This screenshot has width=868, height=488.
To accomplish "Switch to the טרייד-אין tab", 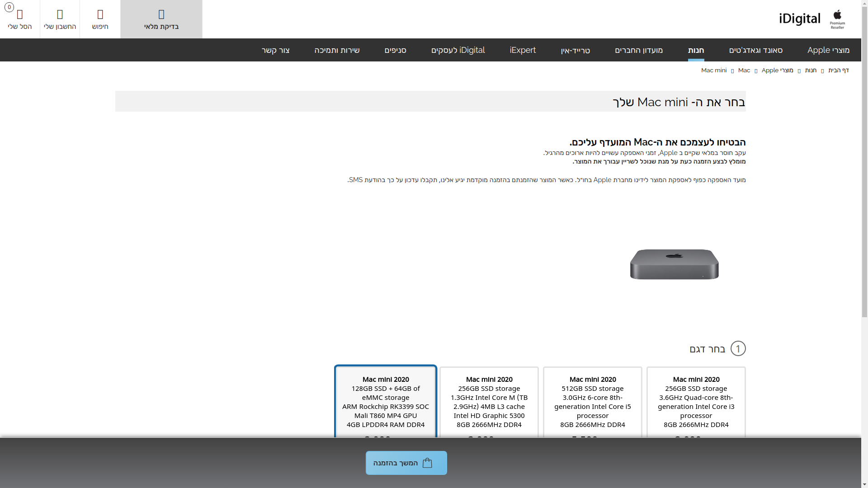I will coord(575,50).
